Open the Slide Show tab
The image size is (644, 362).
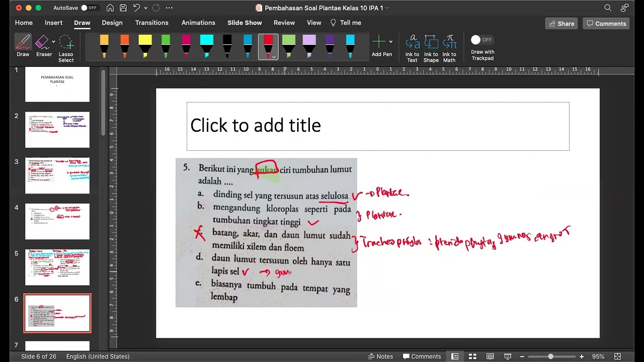[x=245, y=23]
